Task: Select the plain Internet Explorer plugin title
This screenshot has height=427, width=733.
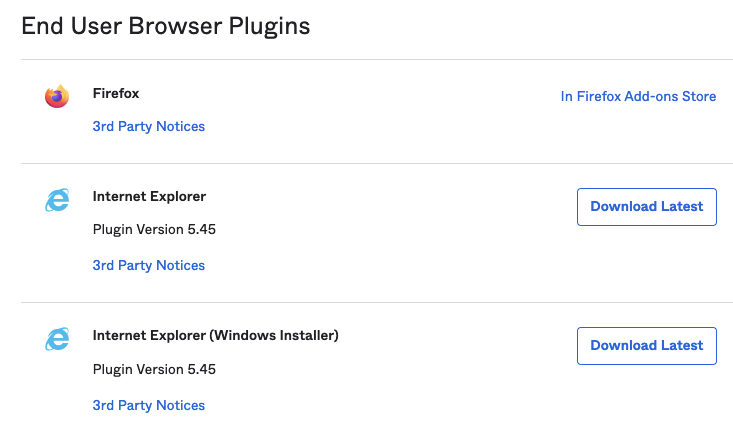Action: (x=149, y=197)
